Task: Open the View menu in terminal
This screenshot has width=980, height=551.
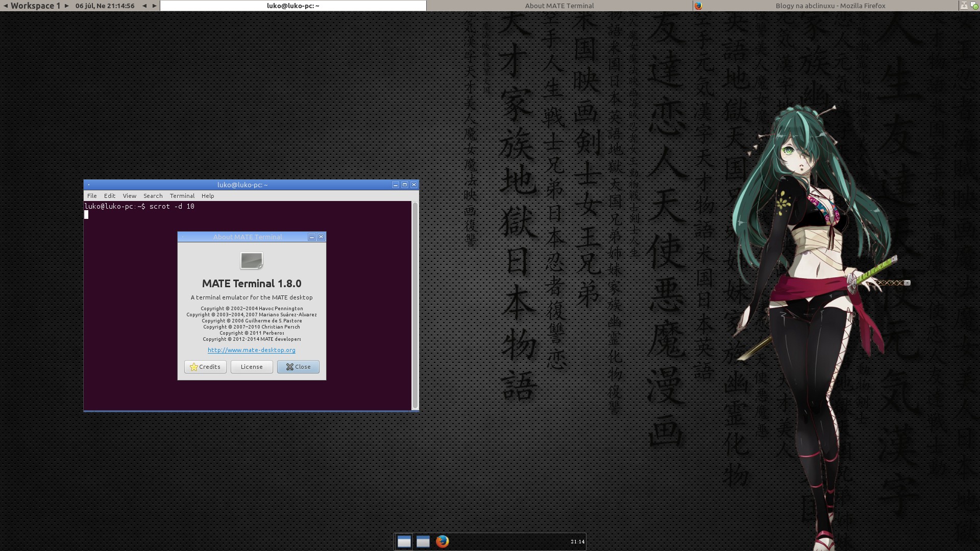Action: pyautogui.click(x=129, y=196)
